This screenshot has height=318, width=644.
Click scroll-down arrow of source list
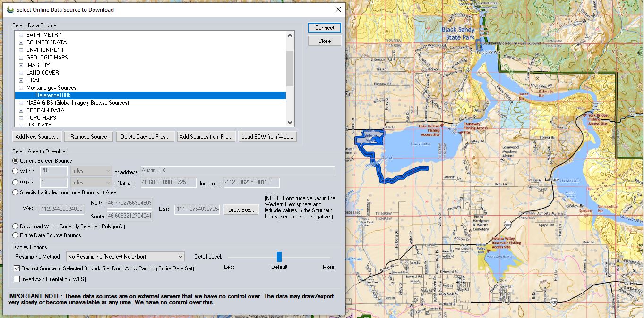290,123
